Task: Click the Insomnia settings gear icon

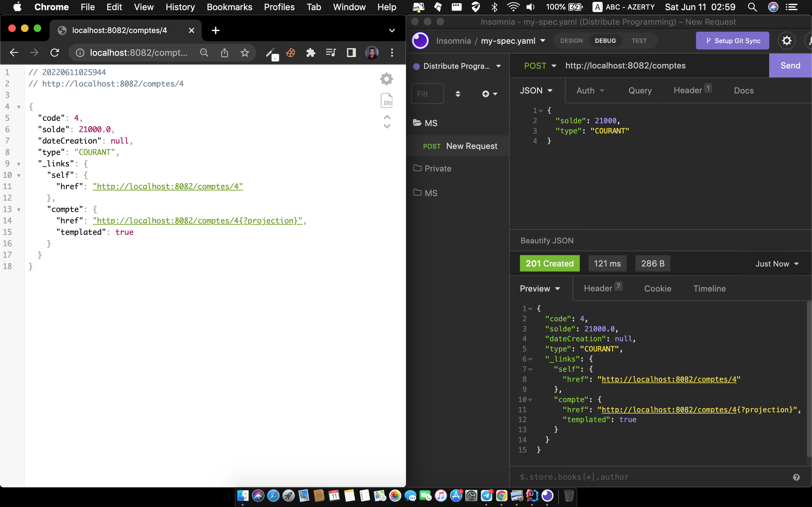Action: pos(787,41)
